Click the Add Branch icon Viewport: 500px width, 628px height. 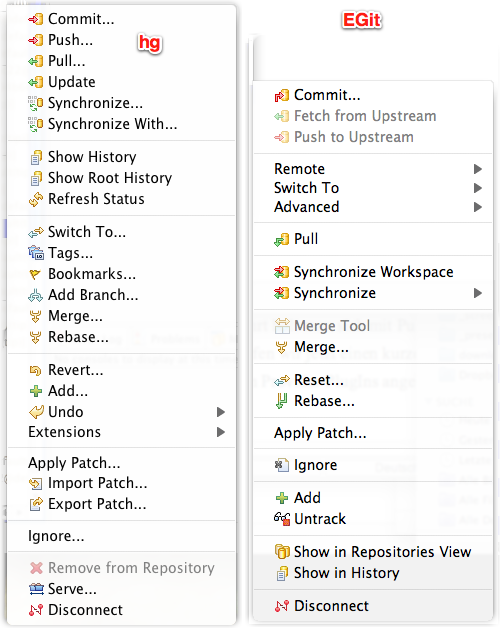click(x=35, y=296)
